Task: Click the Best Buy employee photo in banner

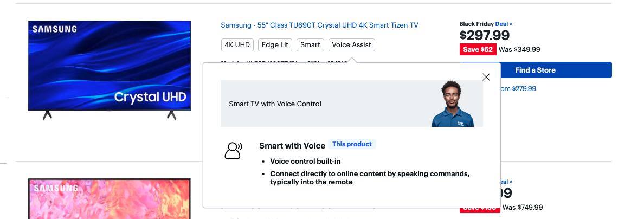Action: click(x=452, y=104)
